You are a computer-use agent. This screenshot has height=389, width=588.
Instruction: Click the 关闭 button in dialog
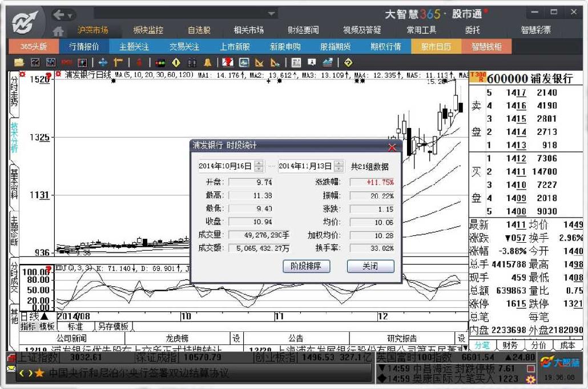click(370, 266)
